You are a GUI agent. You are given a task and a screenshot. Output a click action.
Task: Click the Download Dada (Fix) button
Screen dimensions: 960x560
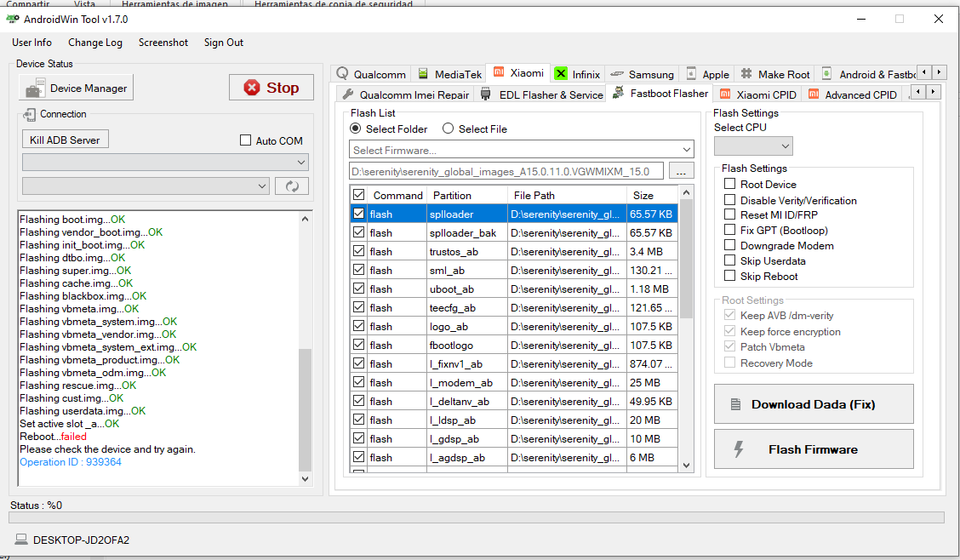coord(814,404)
